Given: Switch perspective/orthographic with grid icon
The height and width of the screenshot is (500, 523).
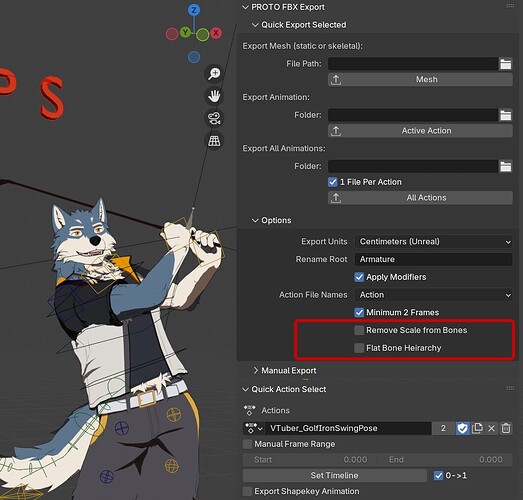Looking at the screenshot, I should click(214, 141).
